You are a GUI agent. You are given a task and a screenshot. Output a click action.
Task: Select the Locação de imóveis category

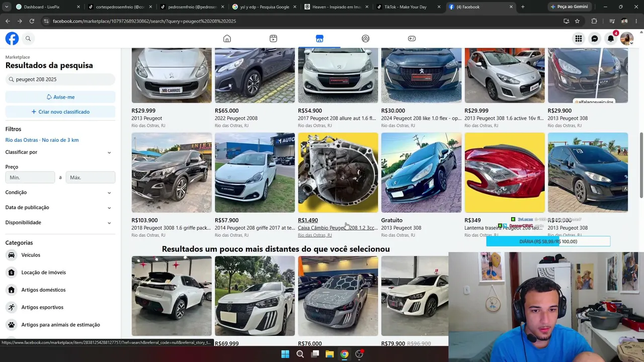60,273
